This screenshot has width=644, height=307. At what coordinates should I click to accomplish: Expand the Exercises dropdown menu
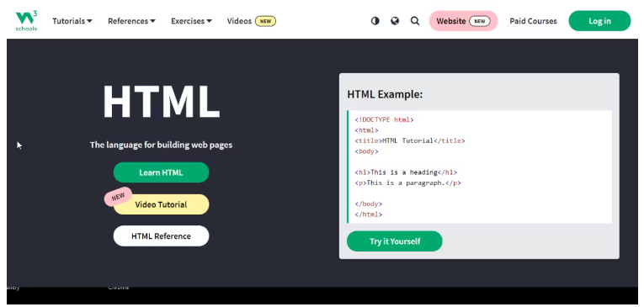pos(191,21)
